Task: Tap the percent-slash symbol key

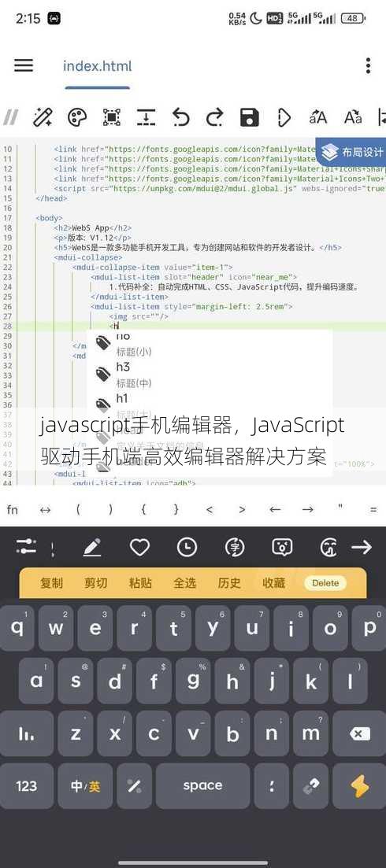Action: pyautogui.click(x=134, y=786)
